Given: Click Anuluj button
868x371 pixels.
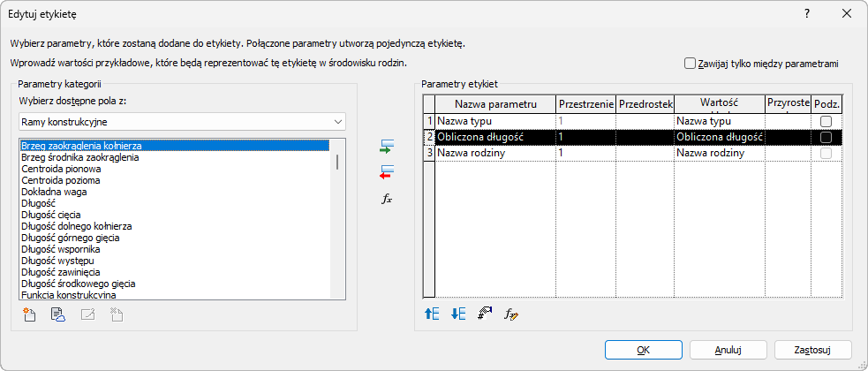Looking at the screenshot, I should point(728,350).
